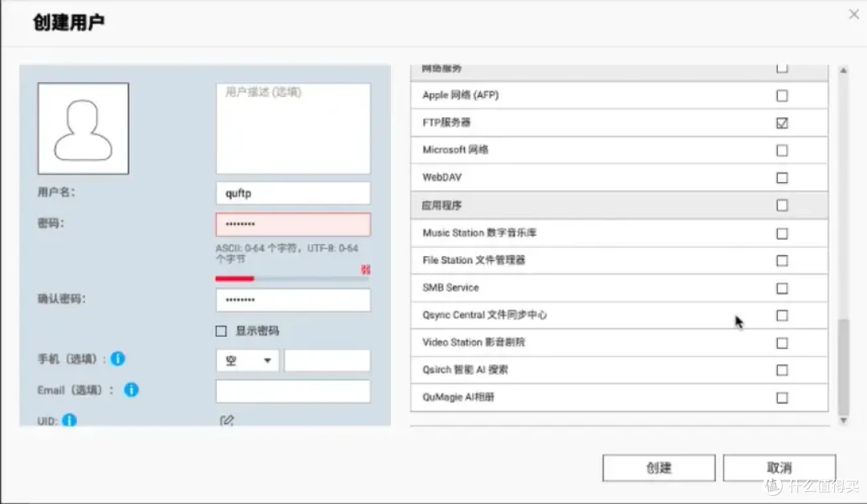Click the scrollbar down arrow

coord(843,421)
